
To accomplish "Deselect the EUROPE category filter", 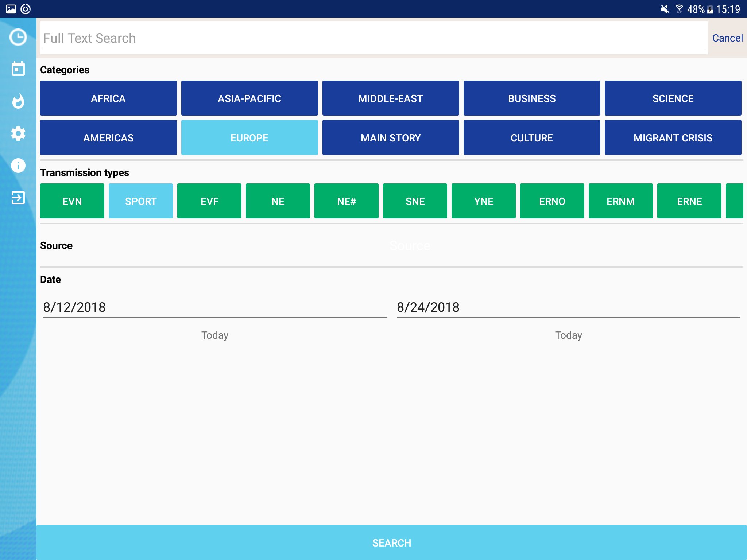I will (x=249, y=138).
